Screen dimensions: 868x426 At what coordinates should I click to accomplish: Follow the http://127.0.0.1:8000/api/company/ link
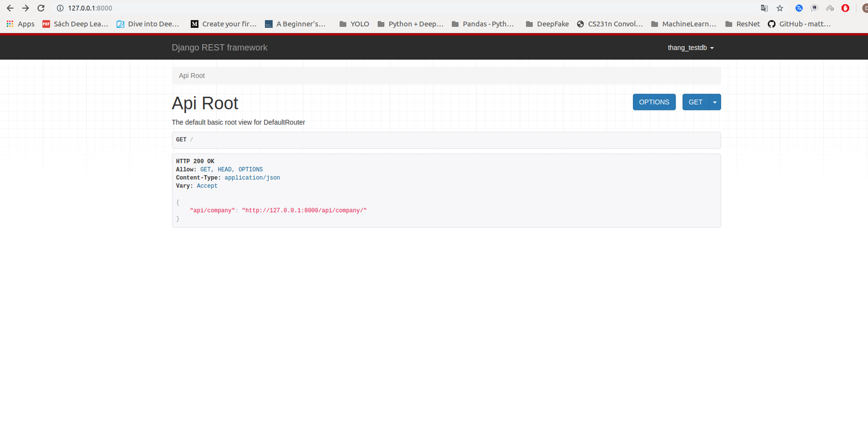click(304, 210)
